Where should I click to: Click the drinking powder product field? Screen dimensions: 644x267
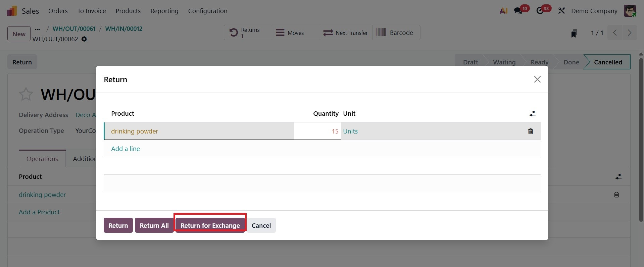click(x=199, y=131)
